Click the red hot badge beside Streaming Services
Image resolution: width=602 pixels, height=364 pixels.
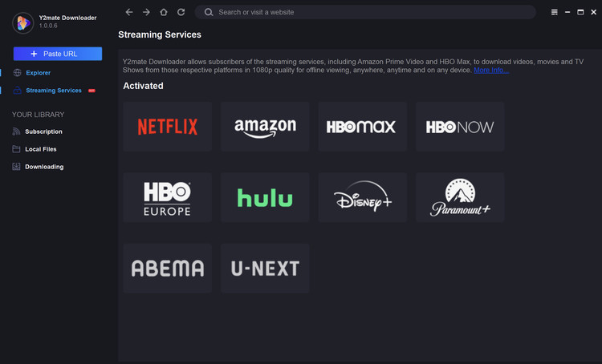coord(92,91)
